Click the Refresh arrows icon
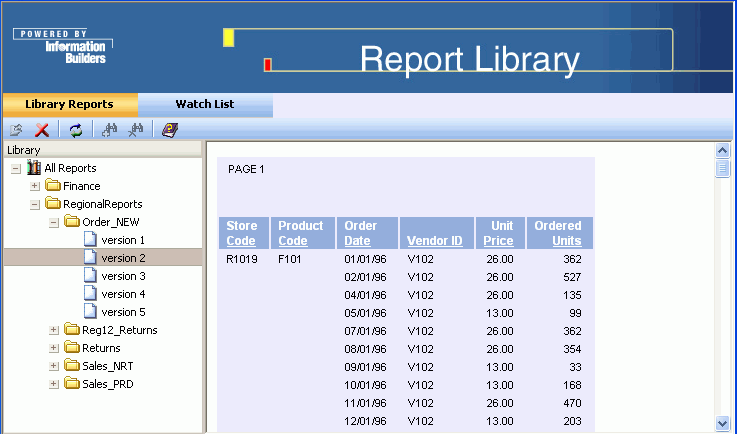The width and height of the screenshot is (737, 434). (x=76, y=130)
